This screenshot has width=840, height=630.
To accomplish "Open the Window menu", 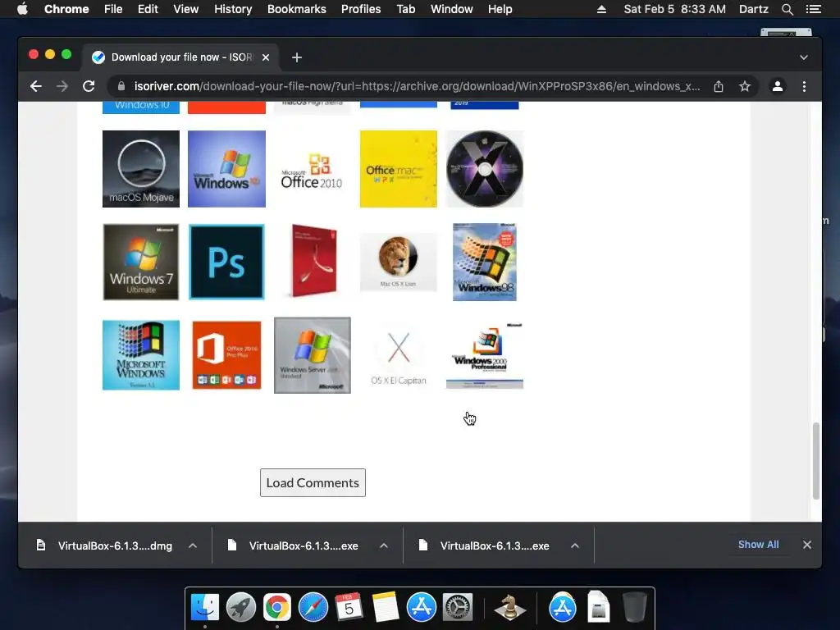I will click(452, 8).
